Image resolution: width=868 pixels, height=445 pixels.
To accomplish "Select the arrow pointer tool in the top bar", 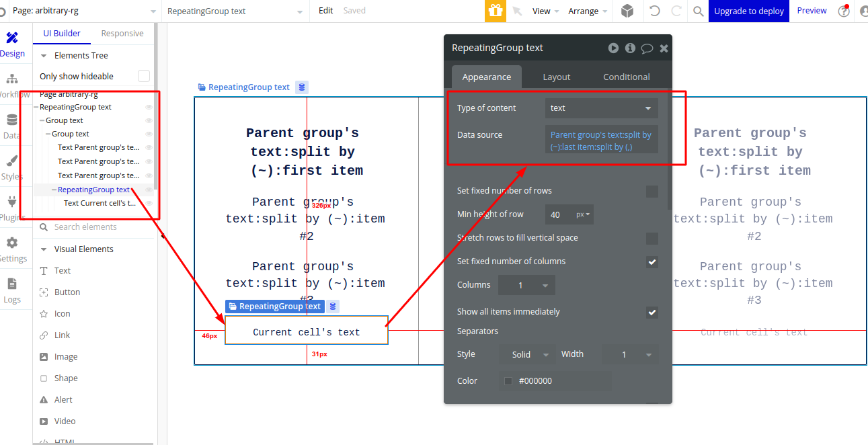I will (x=517, y=11).
